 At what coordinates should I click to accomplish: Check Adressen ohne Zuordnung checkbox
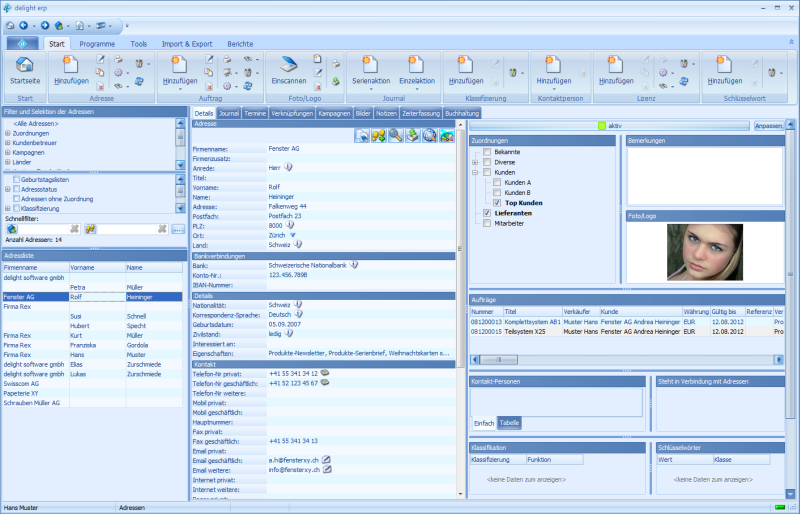click(x=16, y=199)
